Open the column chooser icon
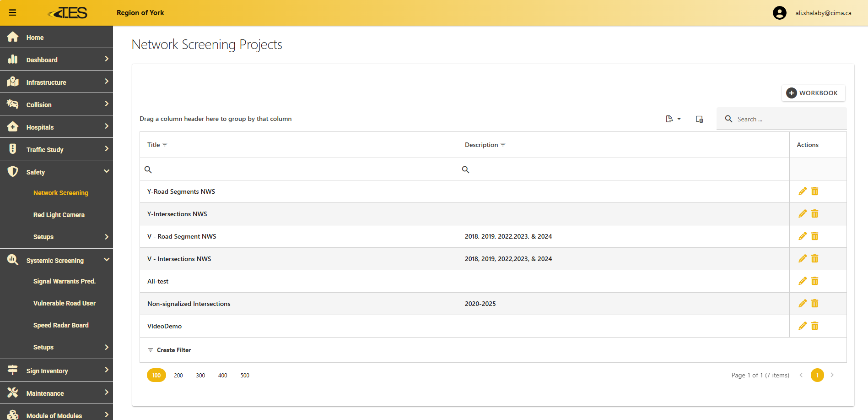Image resolution: width=868 pixels, height=420 pixels. pyautogui.click(x=699, y=119)
